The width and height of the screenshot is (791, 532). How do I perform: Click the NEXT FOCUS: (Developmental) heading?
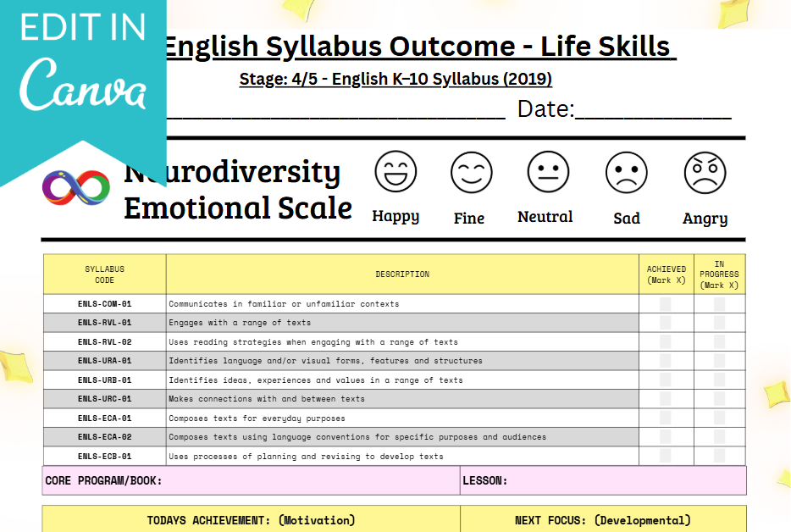(x=603, y=520)
